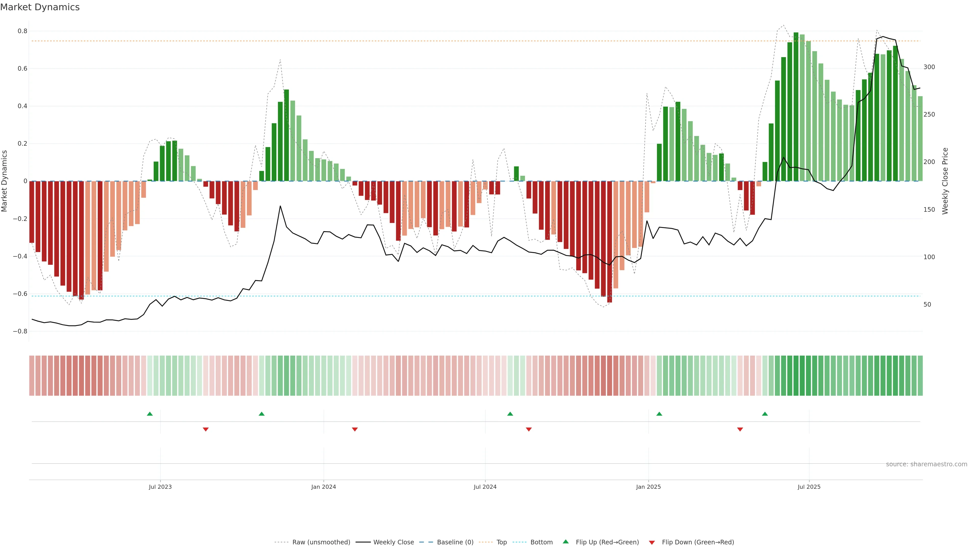Click the Flip Down red triangle legend icon

click(652, 542)
